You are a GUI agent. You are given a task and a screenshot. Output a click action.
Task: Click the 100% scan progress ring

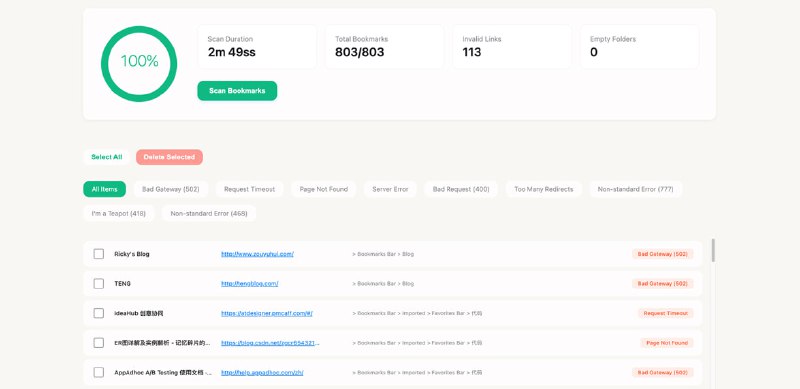[139, 64]
